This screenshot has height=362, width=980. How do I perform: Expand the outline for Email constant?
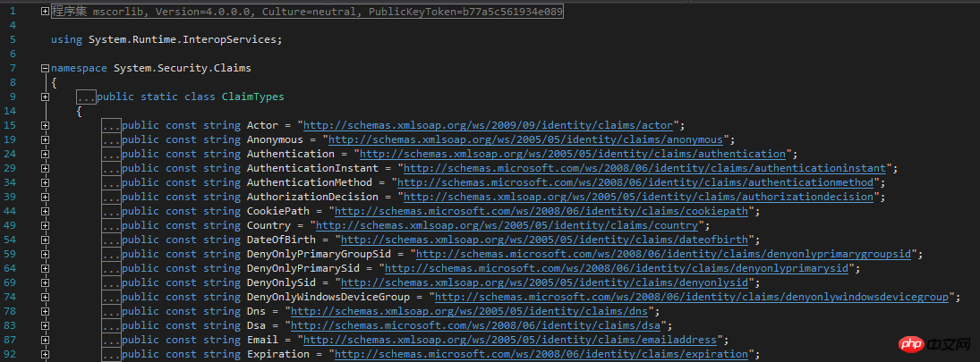click(x=45, y=341)
